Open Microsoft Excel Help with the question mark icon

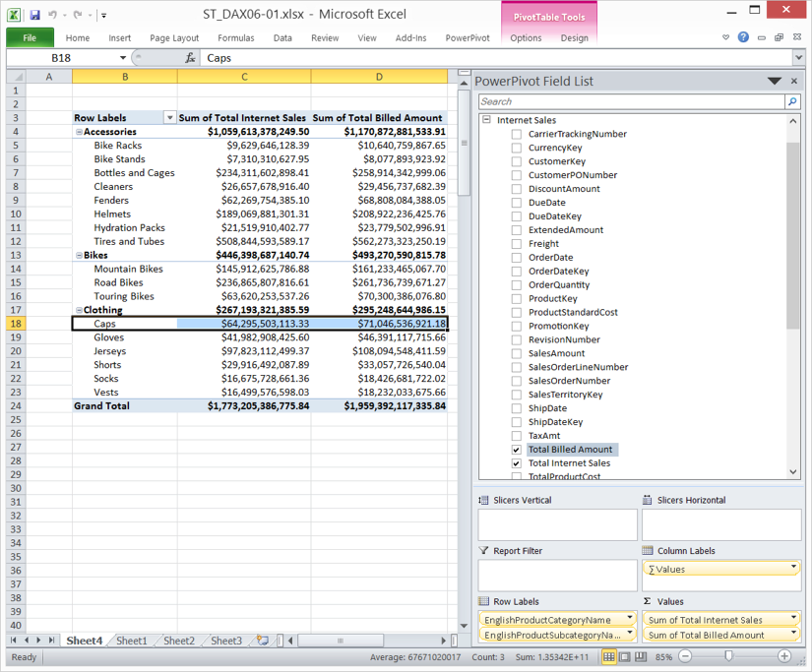click(743, 37)
